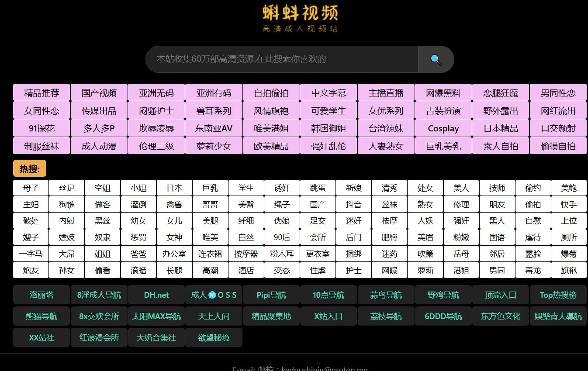This screenshot has height=371, width=588.
Task: Visit the Top热搜榜 link
Action: click(558, 295)
